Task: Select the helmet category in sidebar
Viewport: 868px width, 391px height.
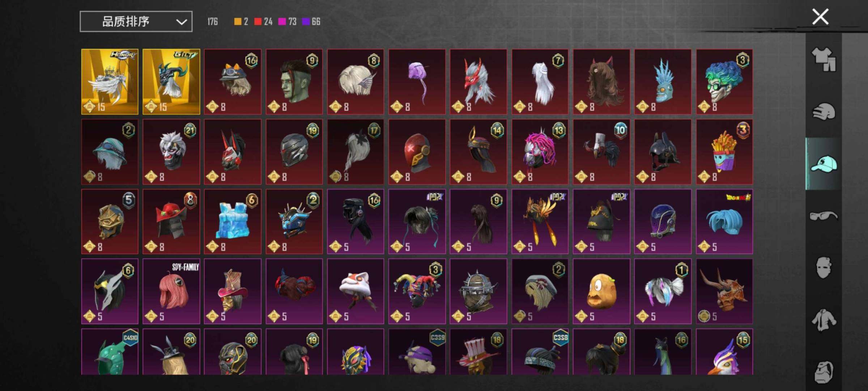Action: 824,111
